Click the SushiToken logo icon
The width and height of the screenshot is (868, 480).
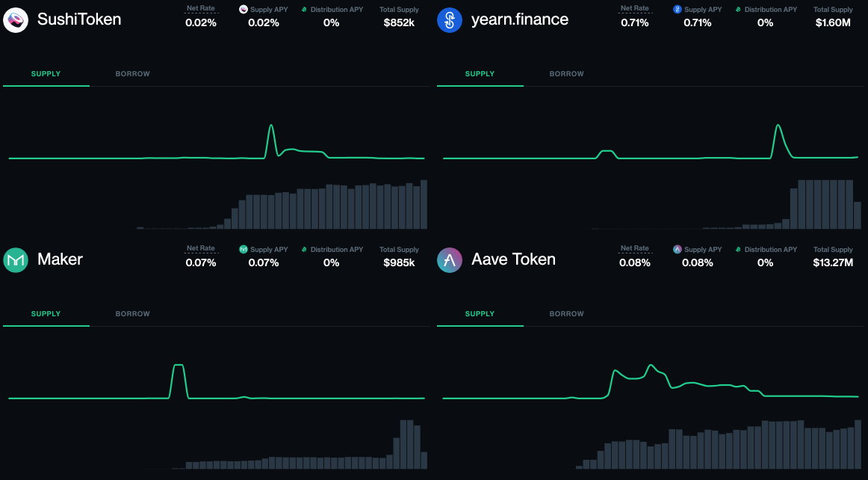click(x=16, y=20)
